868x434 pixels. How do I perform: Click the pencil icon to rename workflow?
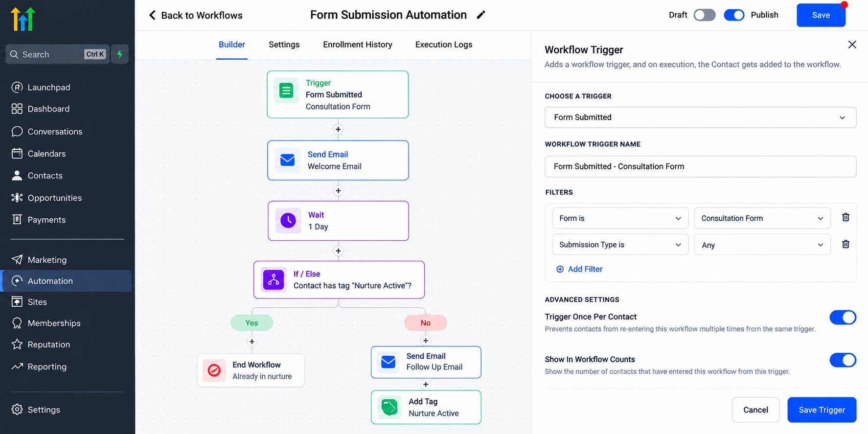[481, 15]
